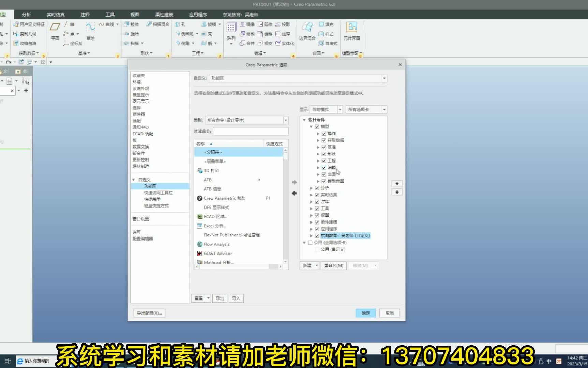Move selected item up with arrow button

click(397, 184)
